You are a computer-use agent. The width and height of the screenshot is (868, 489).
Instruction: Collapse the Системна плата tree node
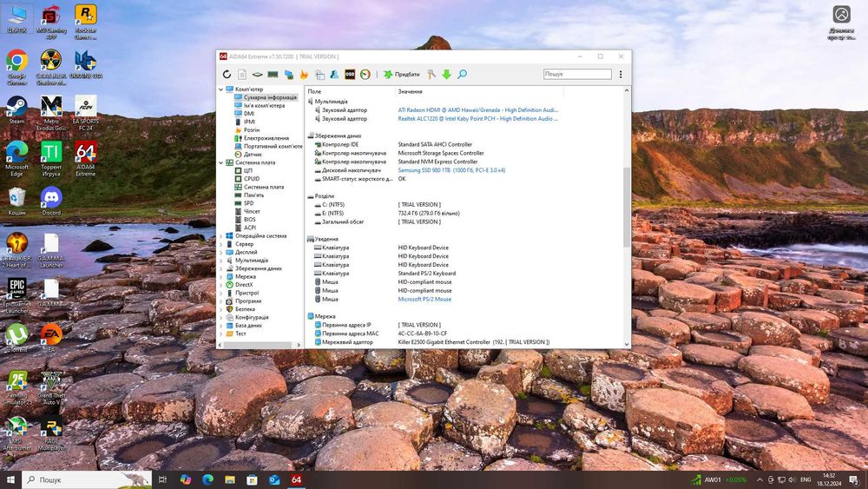(220, 162)
